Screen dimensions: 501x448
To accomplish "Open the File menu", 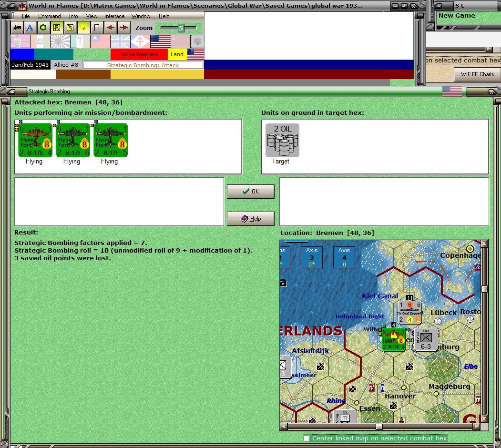I will [x=26, y=16].
